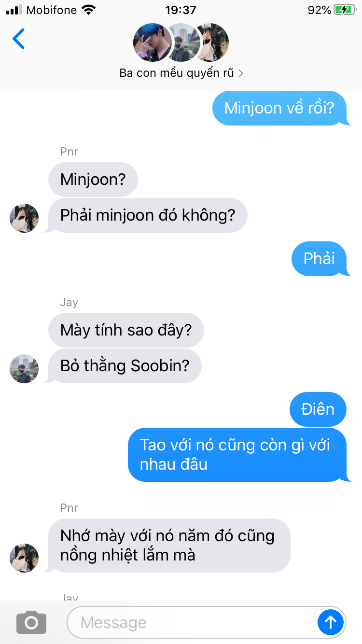Tap the blue back arrow
This screenshot has height=644, width=362.
[x=18, y=39]
